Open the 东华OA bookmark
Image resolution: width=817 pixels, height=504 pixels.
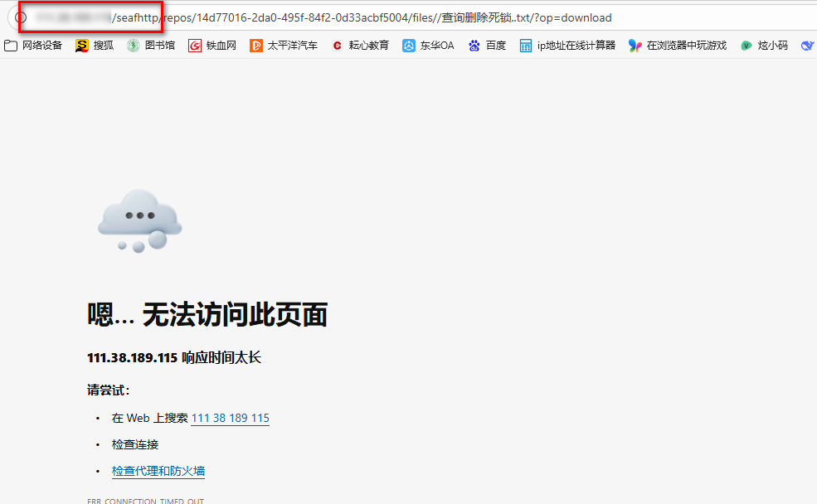click(429, 46)
